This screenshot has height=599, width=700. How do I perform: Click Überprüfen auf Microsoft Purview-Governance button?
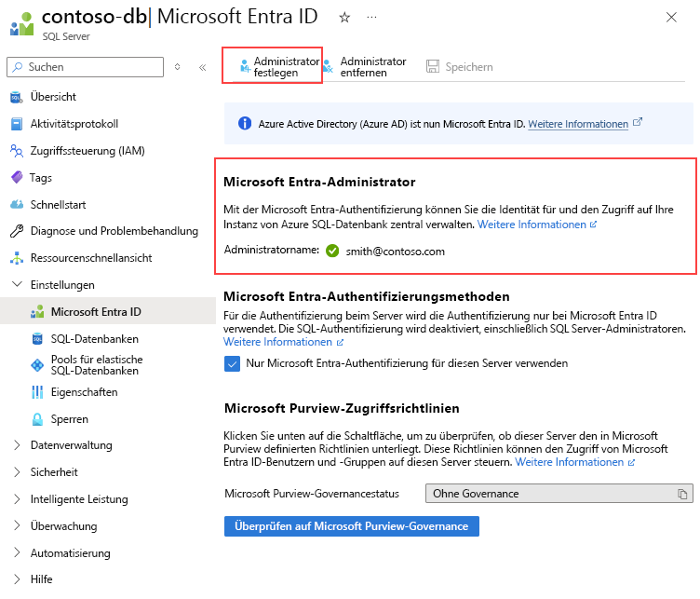click(x=351, y=526)
